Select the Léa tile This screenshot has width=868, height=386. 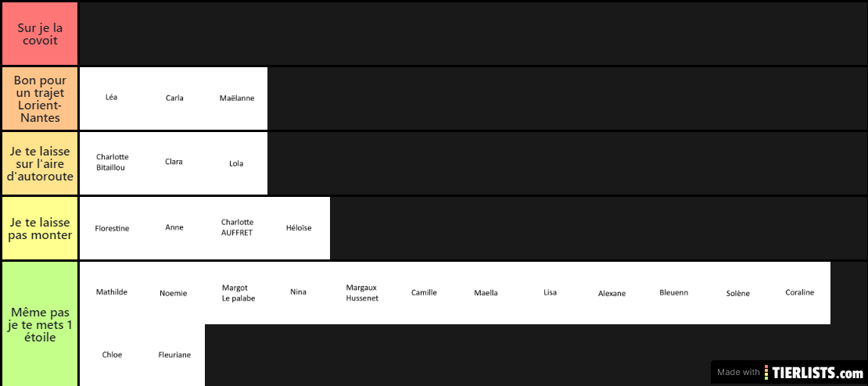click(x=111, y=99)
